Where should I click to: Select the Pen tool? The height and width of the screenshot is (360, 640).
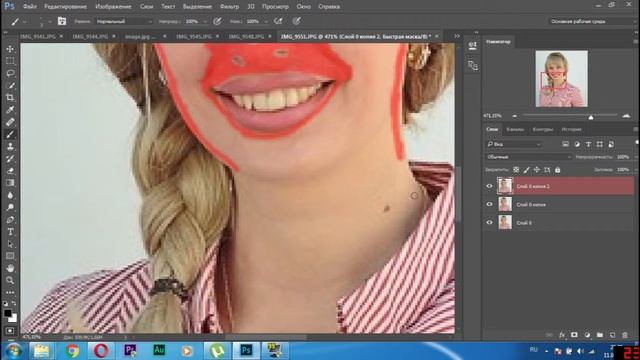click(x=10, y=220)
